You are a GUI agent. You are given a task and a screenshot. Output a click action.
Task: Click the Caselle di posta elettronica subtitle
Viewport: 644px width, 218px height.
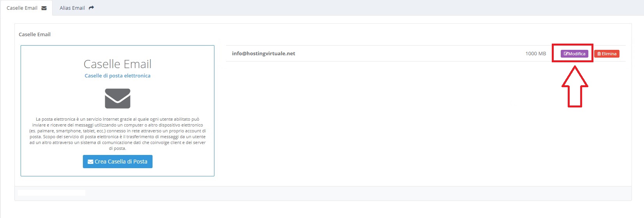point(118,76)
